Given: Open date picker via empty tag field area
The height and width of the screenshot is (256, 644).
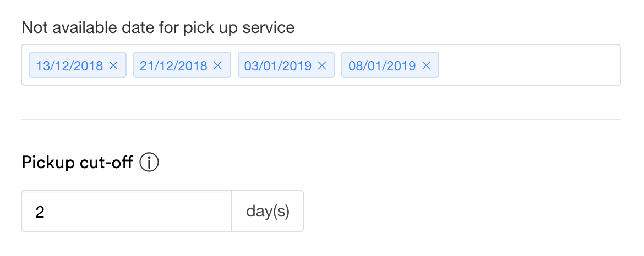Looking at the screenshot, I should point(529,65).
